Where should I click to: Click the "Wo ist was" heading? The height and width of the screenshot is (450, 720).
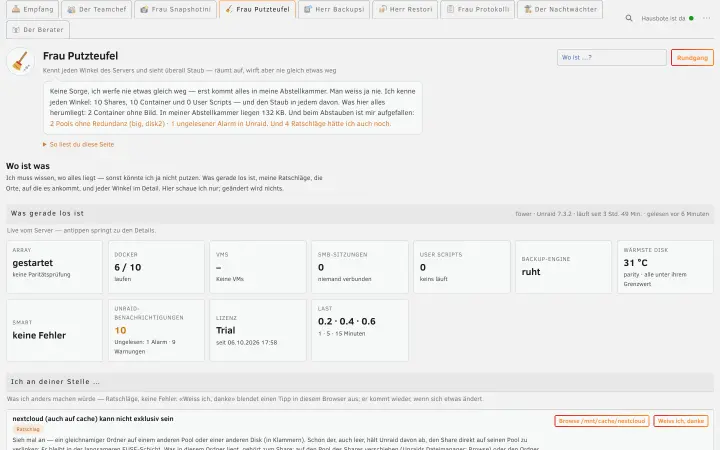pos(28,166)
